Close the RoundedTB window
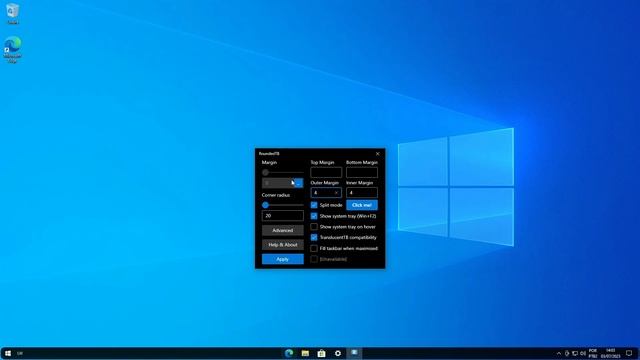The image size is (640, 360). point(378,153)
